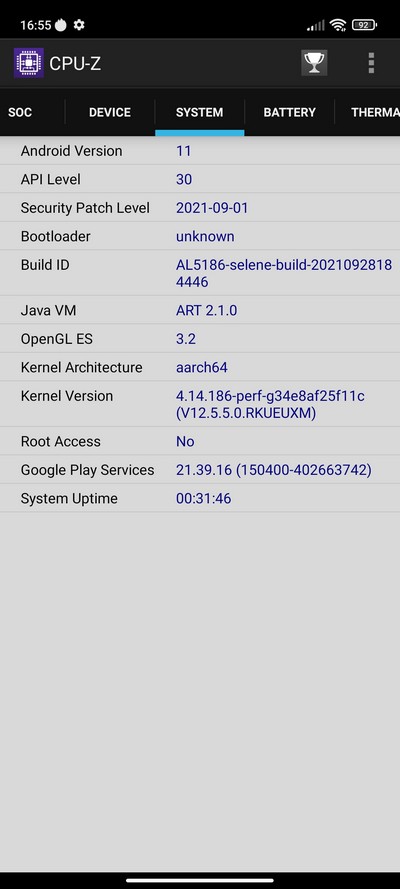Tap the battery level indicator icon
The image size is (400, 889).
(x=364, y=25)
